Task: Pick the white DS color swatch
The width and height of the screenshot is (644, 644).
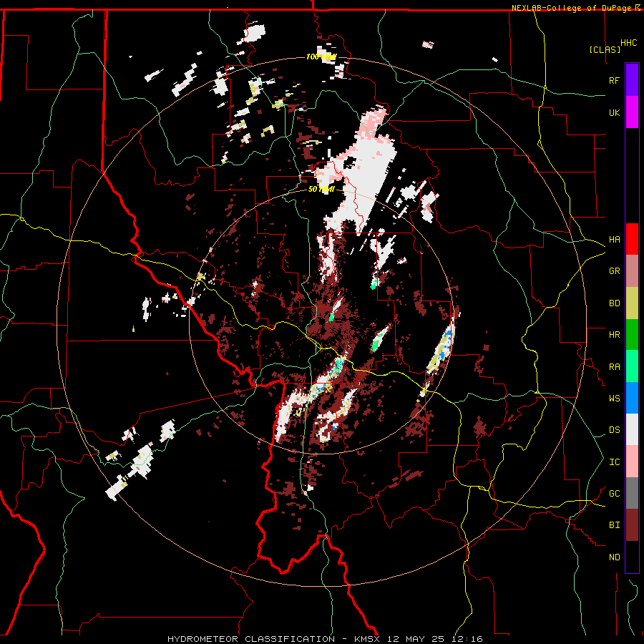Action: tap(632, 429)
